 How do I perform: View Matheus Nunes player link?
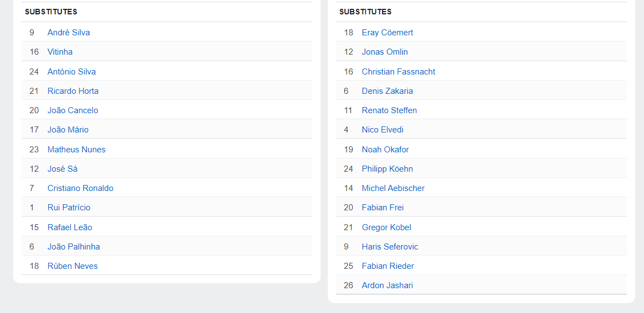(x=76, y=150)
